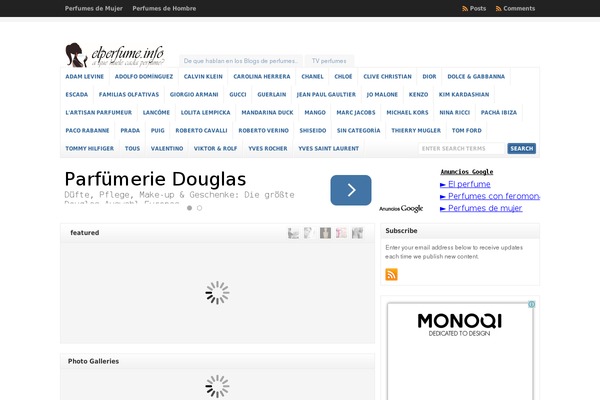The image size is (600, 400).
Task: Open Mandarina Duck category
Action: point(267,113)
